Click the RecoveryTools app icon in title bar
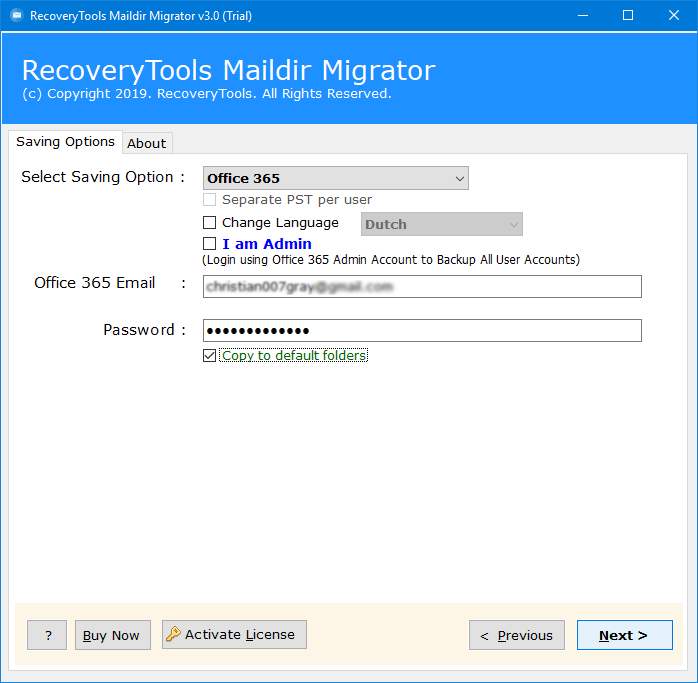Image resolution: width=698 pixels, height=683 pixels. point(17,16)
